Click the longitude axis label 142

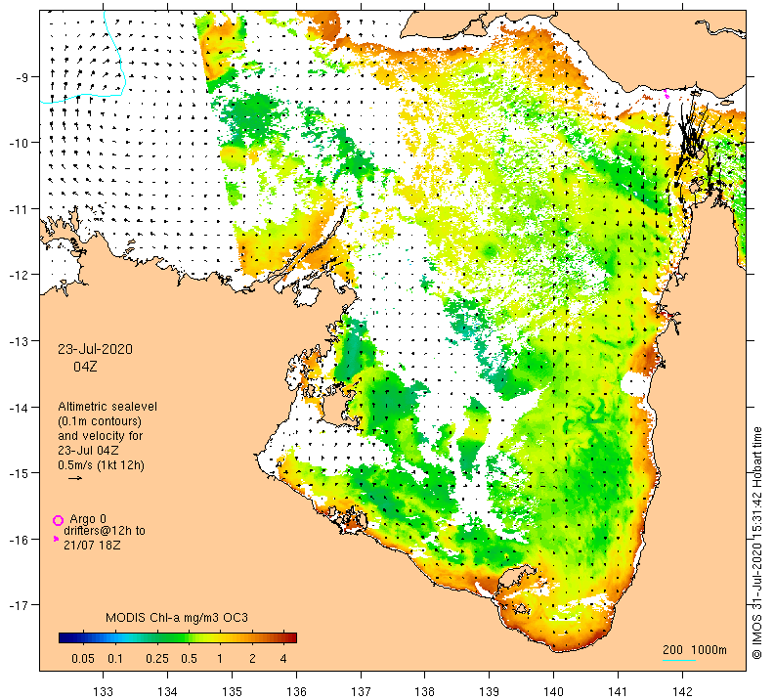682,691
